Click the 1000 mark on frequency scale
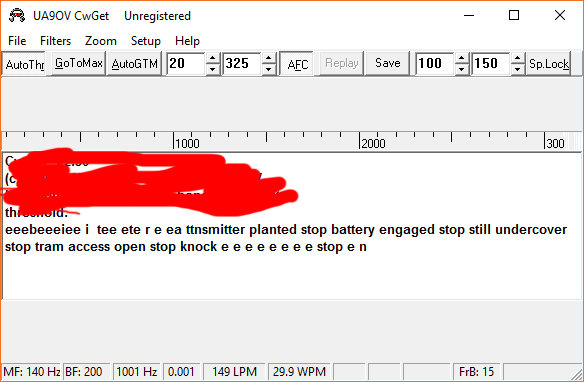Image resolution: width=584 pixels, height=382 pixels. (x=187, y=143)
